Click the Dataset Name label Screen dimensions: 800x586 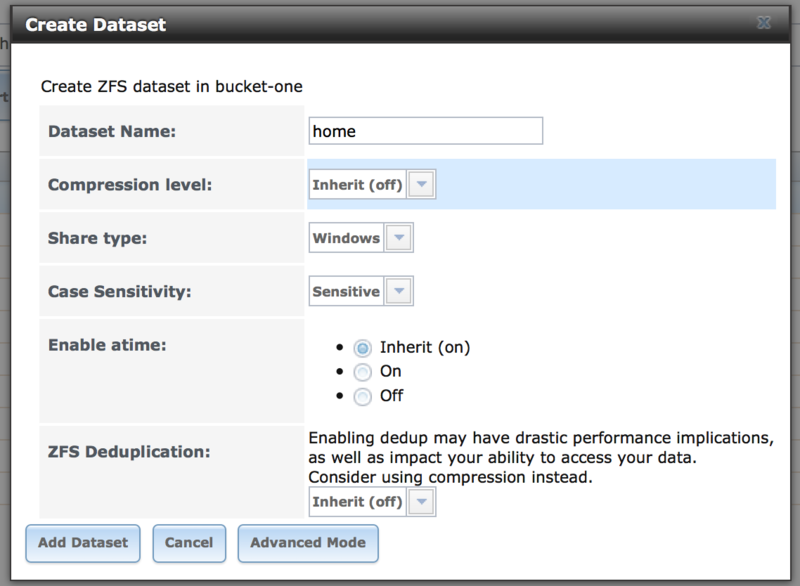112,131
